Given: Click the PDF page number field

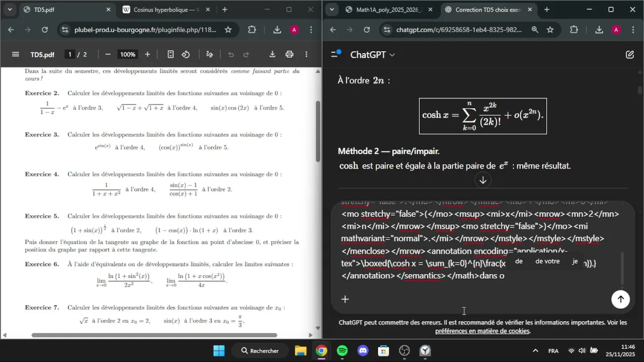Looking at the screenshot, I should [70, 54].
